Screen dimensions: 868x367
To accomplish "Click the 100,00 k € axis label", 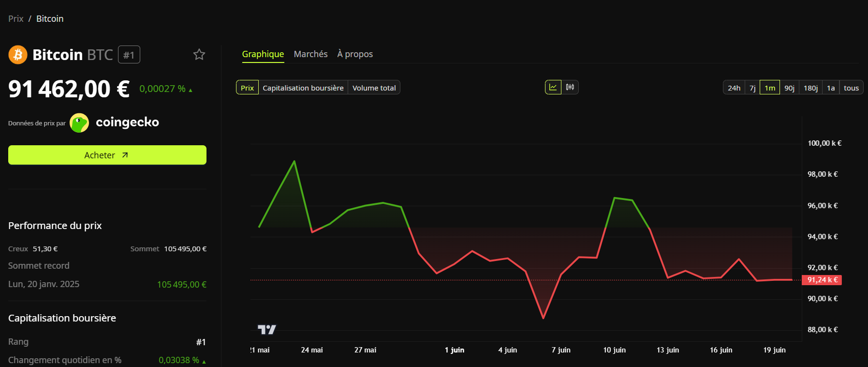I will (824, 143).
